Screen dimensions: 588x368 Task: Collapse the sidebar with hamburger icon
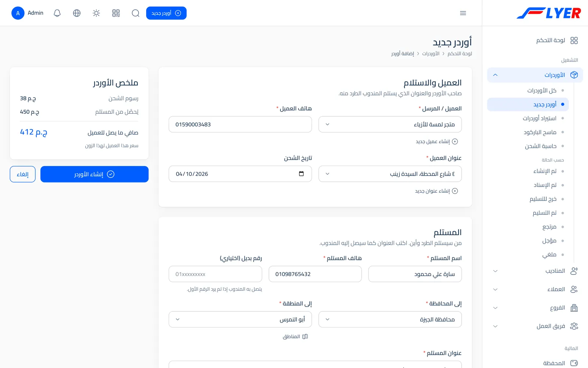pyautogui.click(x=463, y=13)
